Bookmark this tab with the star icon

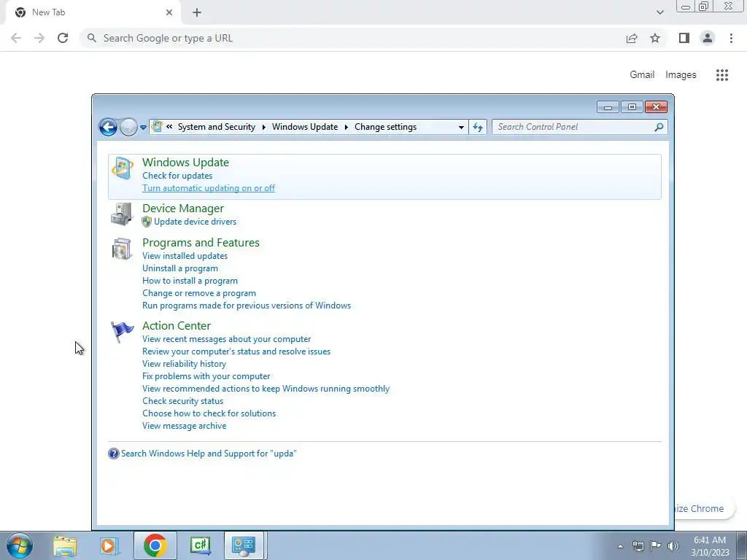click(x=655, y=38)
